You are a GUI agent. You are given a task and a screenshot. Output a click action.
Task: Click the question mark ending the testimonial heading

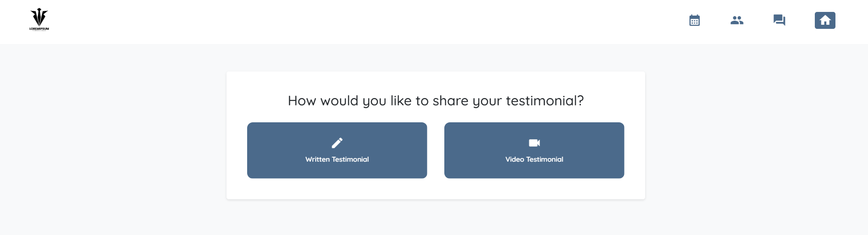pos(581,101)
